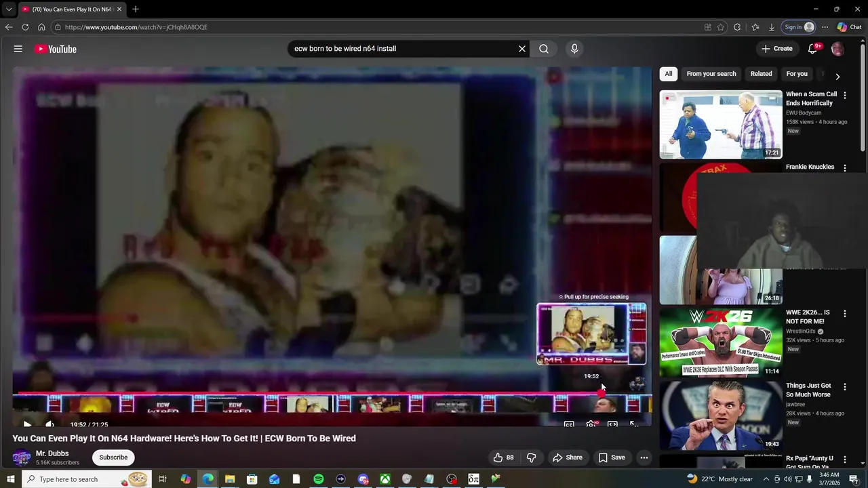Add this page to favorites star
This screenshot has height=488, width=868.
coord(721,27)
